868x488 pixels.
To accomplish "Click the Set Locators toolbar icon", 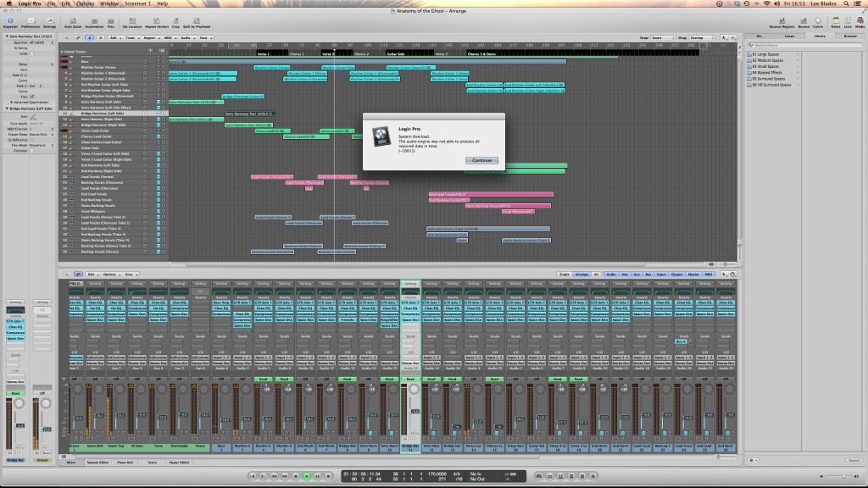I will (131, 22).
